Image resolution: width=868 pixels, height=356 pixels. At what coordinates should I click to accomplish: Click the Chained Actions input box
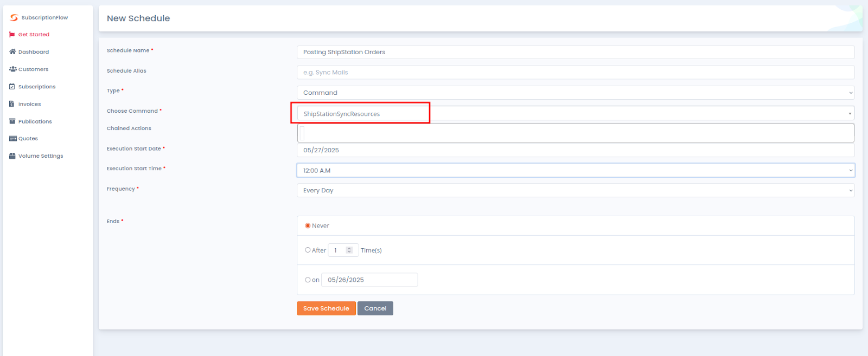click(x=576, y=133)
